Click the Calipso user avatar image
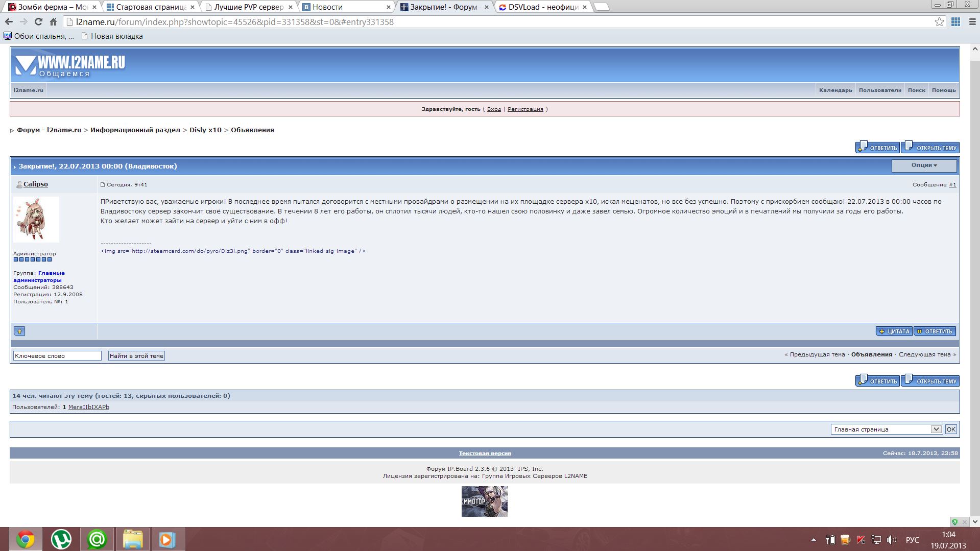 click(x=36, y=220)
